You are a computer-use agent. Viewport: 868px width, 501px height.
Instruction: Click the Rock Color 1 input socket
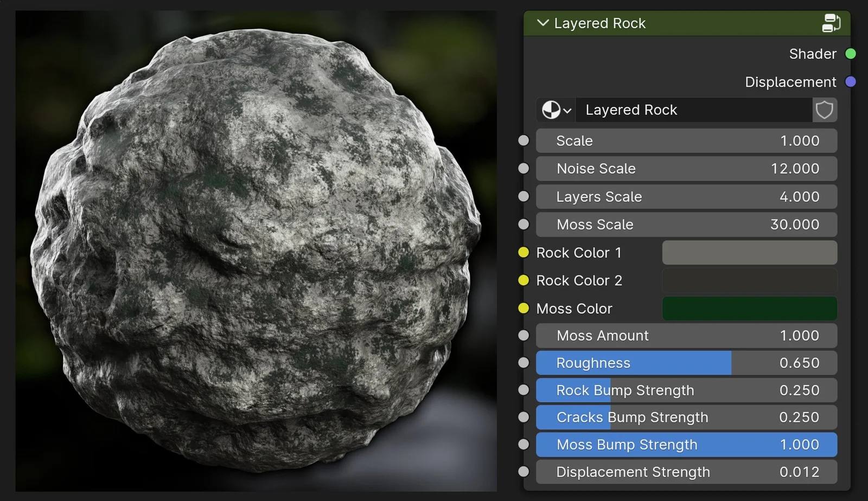click(524, 252)
